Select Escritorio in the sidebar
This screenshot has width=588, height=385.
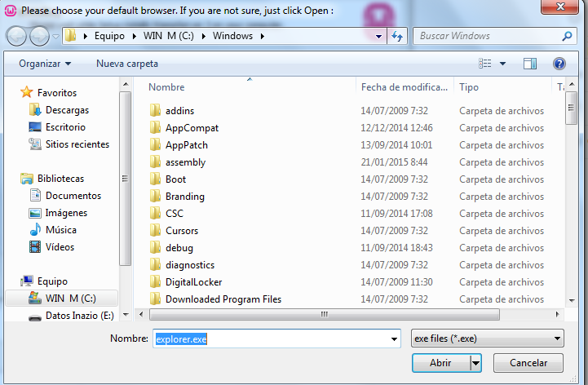click(65, 127)
